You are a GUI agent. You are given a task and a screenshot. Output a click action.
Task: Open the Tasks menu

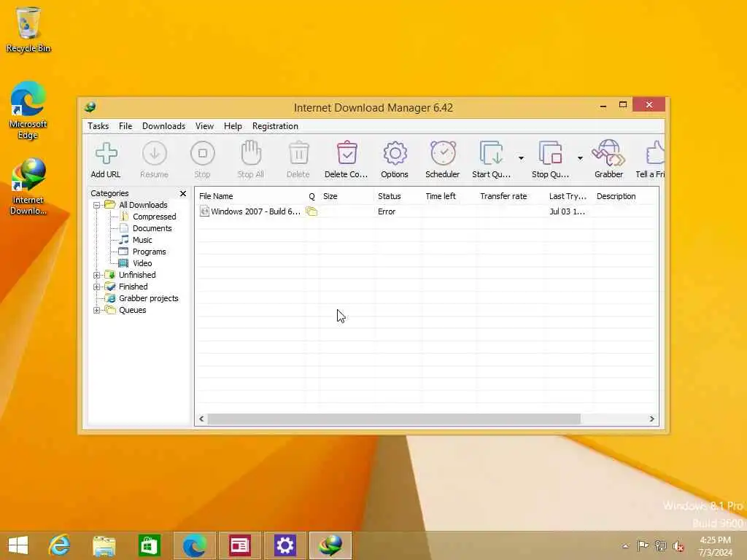98,126
